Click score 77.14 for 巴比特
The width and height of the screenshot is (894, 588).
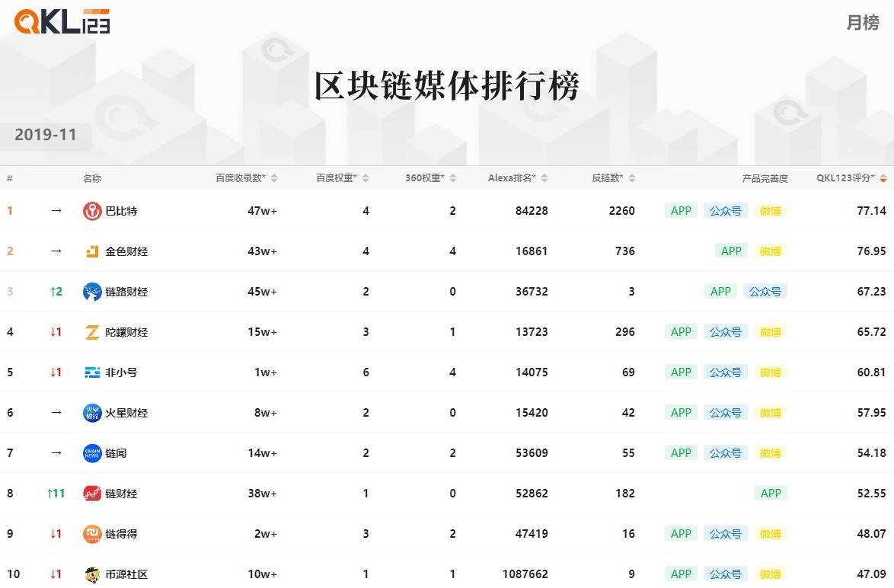pyautogui.click(x=871, y=211)
